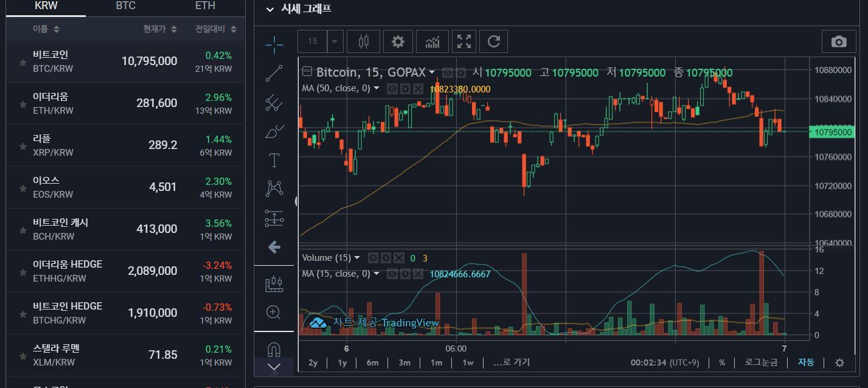Expand the MA (15, close, 0) dropdown
The image size is (868, 388).
pos(377,274)
